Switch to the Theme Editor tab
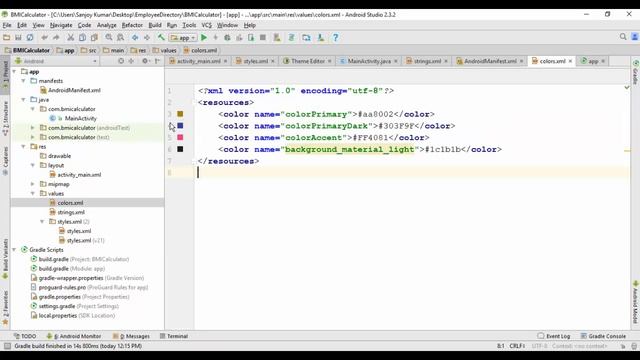The width and height of the screenshot is (640, 360). pyautogui.click(x=308, y=61)
